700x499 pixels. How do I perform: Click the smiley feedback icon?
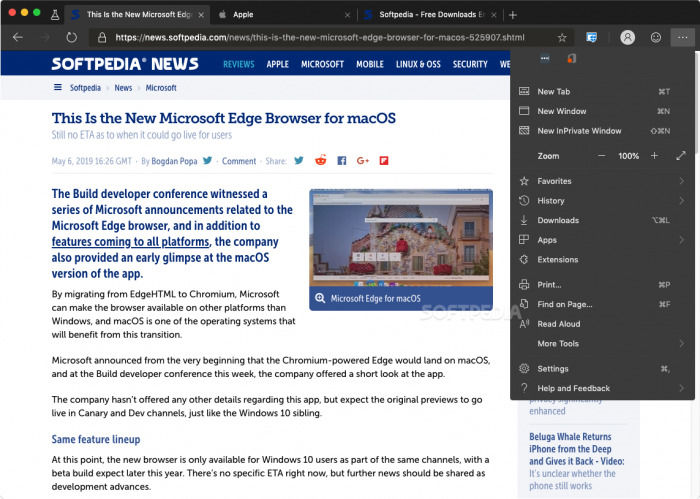[x=655, y=37]
